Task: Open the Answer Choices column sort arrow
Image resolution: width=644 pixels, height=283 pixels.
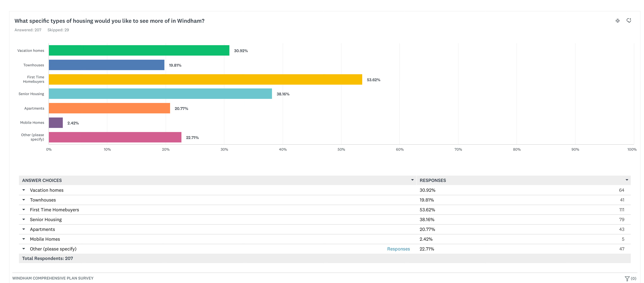Action: [412, 180]
